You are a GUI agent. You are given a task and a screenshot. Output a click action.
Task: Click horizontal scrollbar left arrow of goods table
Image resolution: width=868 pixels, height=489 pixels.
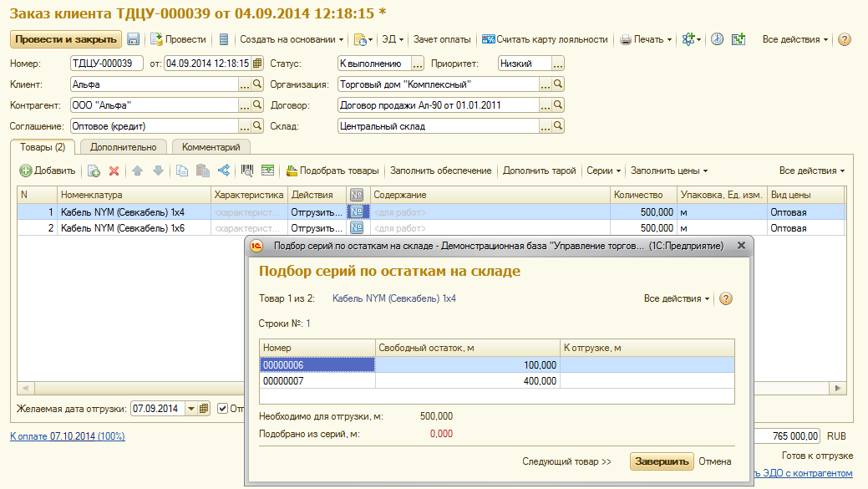point(25,388)
